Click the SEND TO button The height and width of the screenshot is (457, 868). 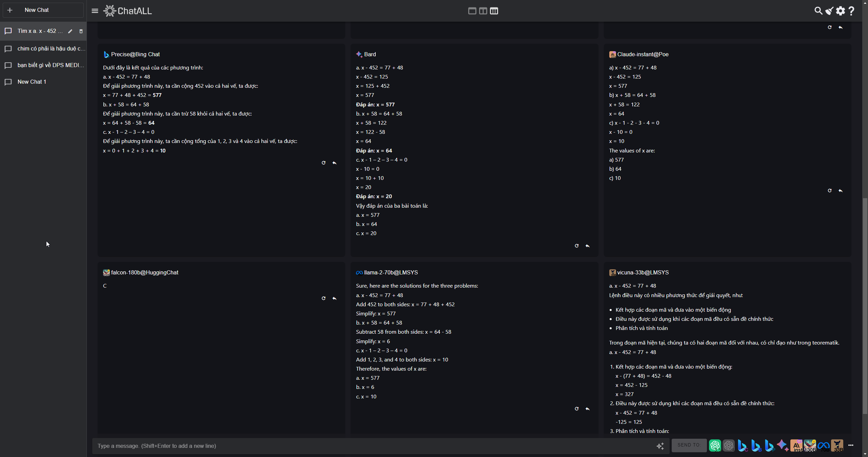[x=689, y=445]
